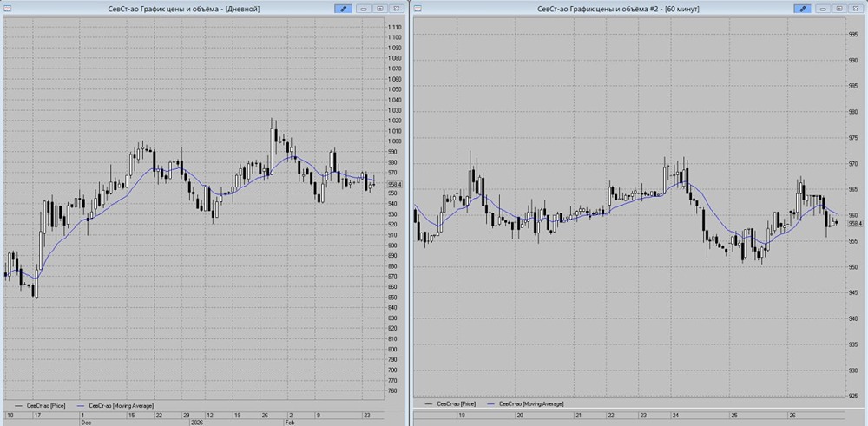This screenshot has height=426, width=868.
Task: Click the 24 date label on the 60-minute chart time axis
Action: 677,415
